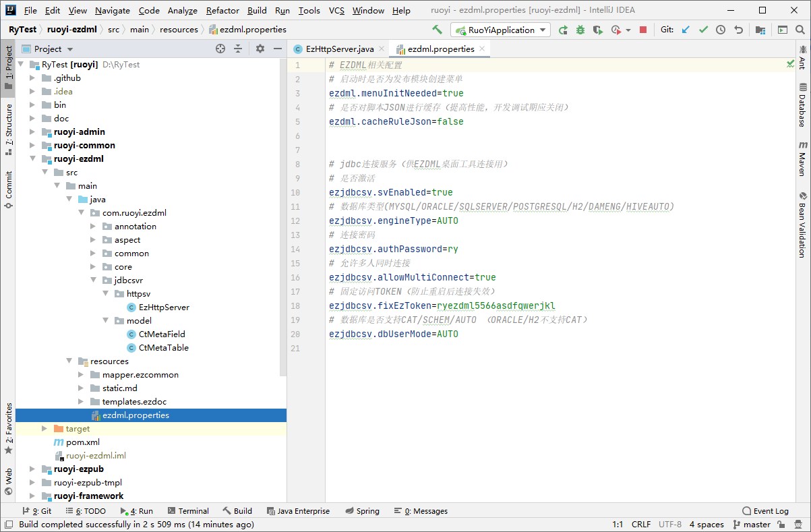Show Git history with the clock icon
811x532 pixels.
[721, 30]
